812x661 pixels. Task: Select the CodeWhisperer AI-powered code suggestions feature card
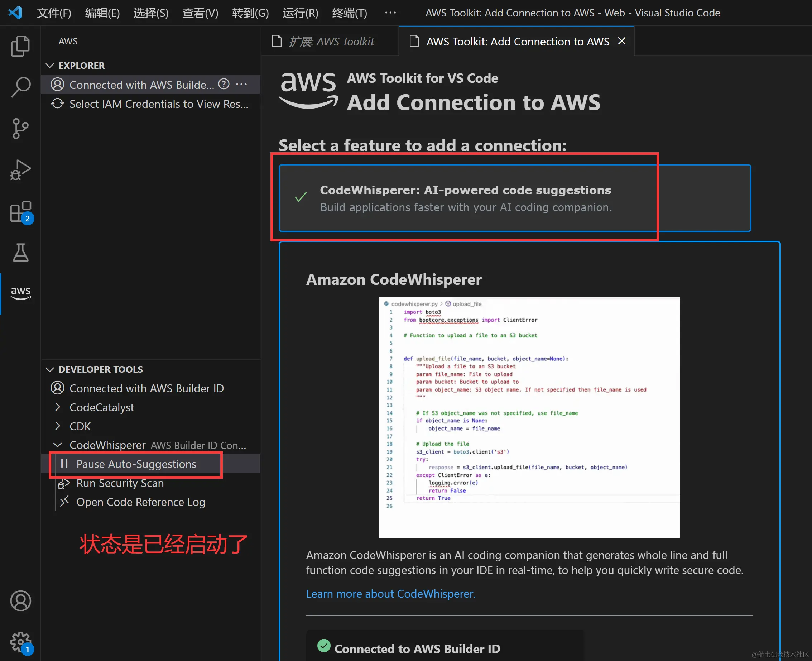tap(465, 198)
